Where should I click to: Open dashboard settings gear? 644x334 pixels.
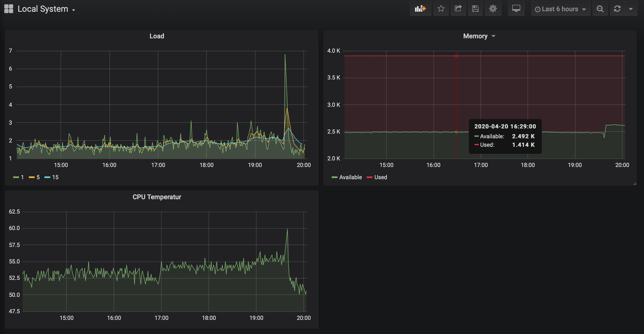[x=493, y=9]
